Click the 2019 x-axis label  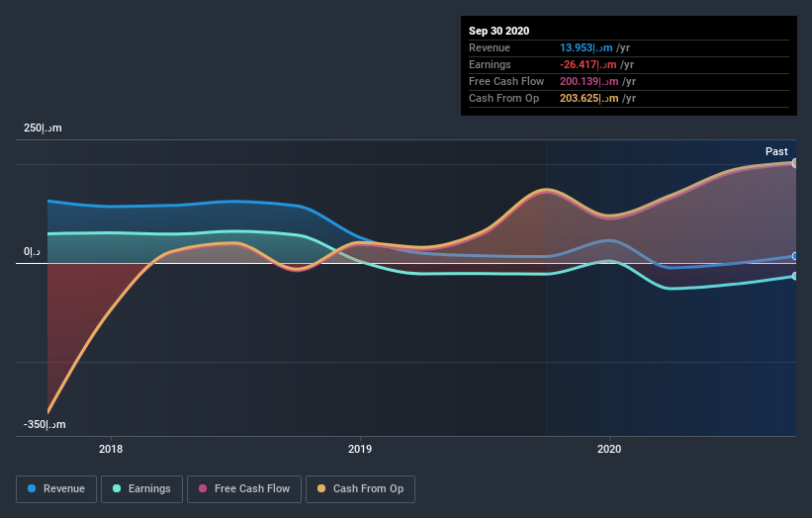coord(360,449)
